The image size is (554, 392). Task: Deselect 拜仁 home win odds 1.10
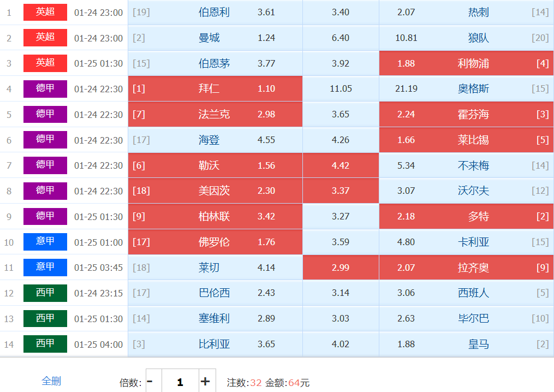click(215, 88)
